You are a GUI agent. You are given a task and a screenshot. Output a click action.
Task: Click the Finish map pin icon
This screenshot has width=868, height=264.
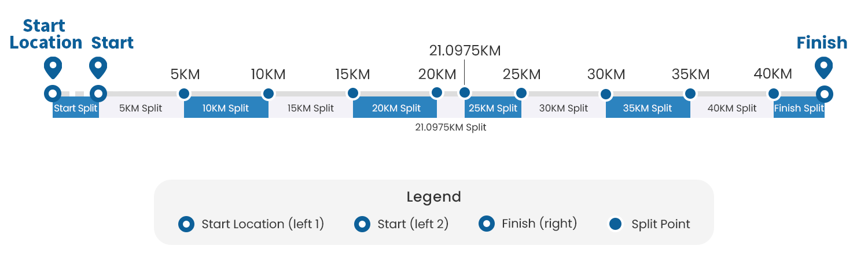click(x=823, y=66)
